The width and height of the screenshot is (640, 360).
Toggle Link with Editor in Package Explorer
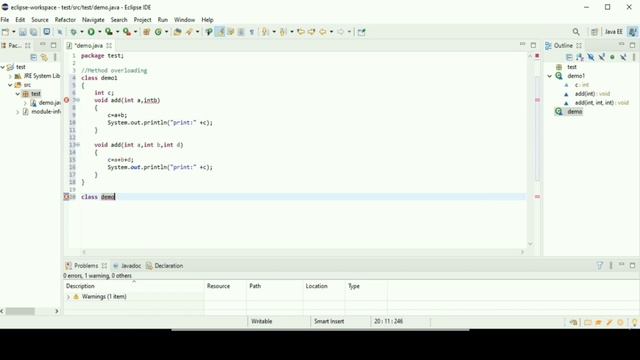44,57
